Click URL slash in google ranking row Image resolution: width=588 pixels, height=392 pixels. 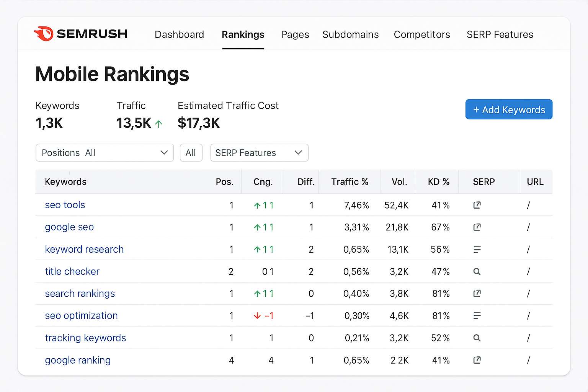(528, 360)
